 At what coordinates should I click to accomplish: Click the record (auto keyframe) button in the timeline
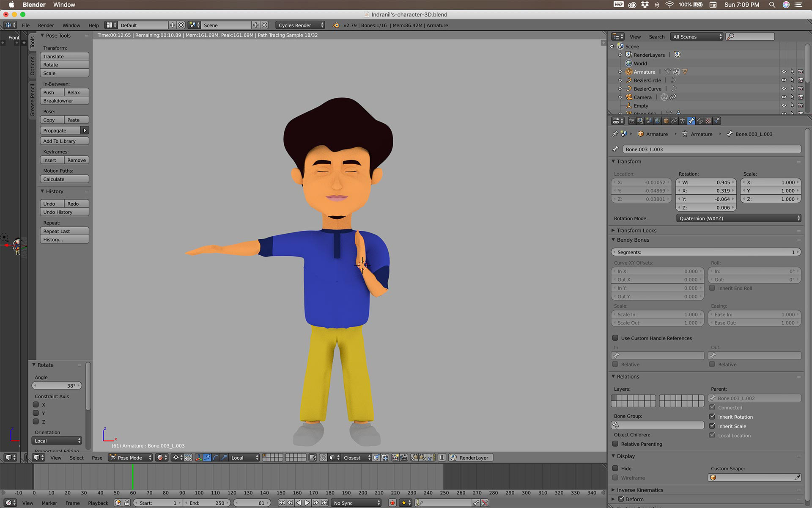click(392, 503)
